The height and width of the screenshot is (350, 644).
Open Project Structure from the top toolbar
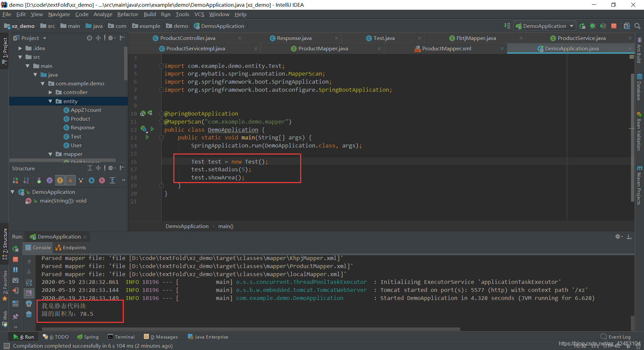[627, 26]
